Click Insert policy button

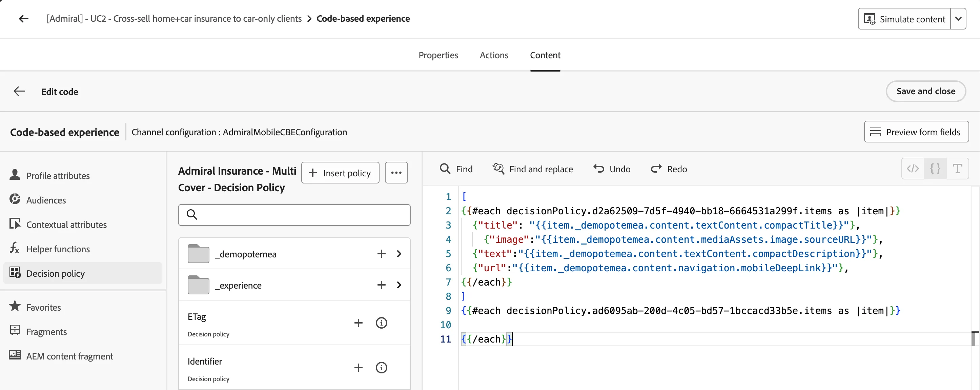(340, 173)
